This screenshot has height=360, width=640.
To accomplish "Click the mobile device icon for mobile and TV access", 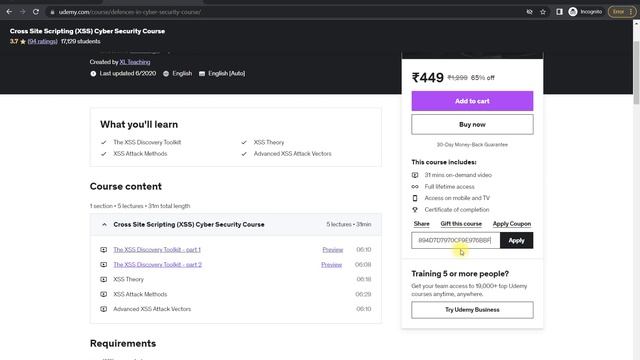I will [x=415, y=198].
